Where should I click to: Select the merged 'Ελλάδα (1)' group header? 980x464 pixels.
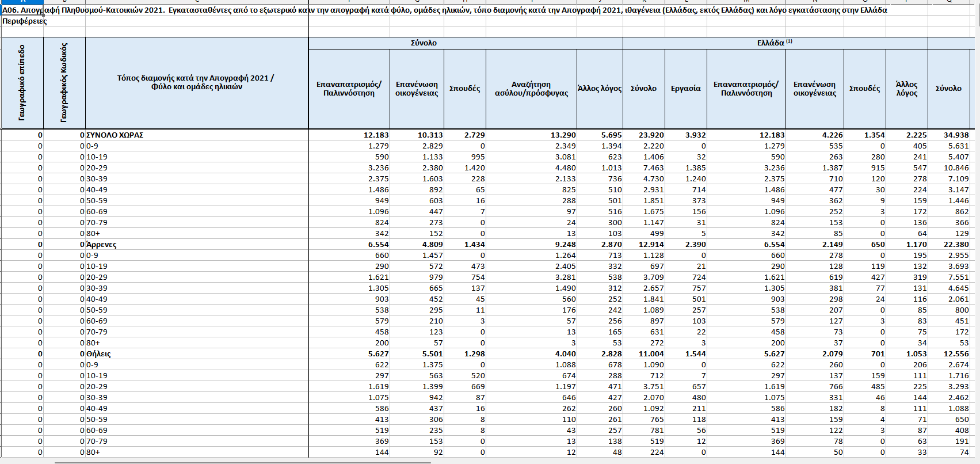click(x=775, y=43)
